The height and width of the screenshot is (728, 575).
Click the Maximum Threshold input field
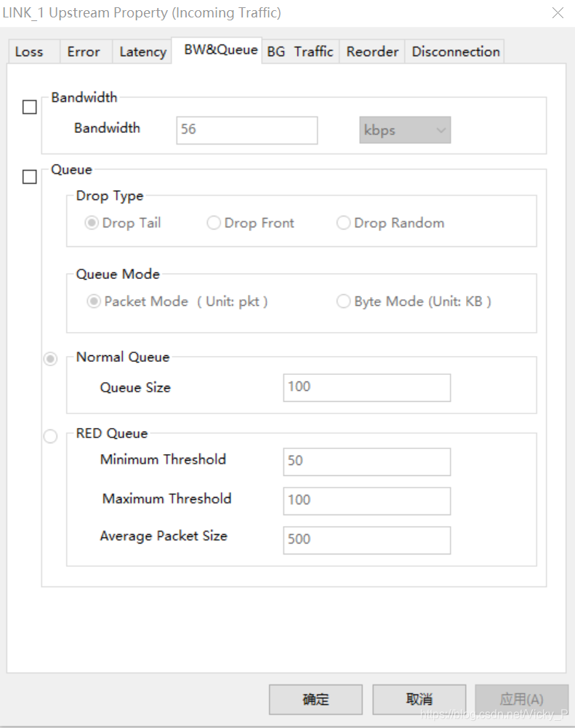pos(367,501)
